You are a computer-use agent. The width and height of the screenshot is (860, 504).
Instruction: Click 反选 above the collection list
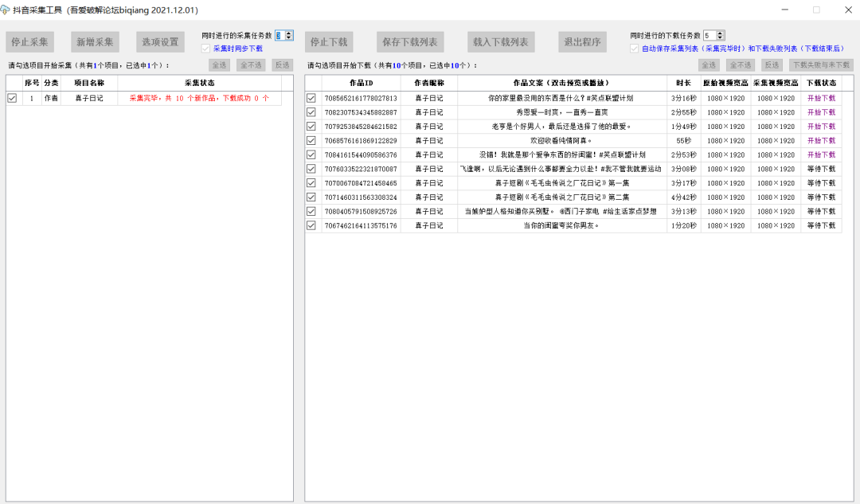click(283, 65)
